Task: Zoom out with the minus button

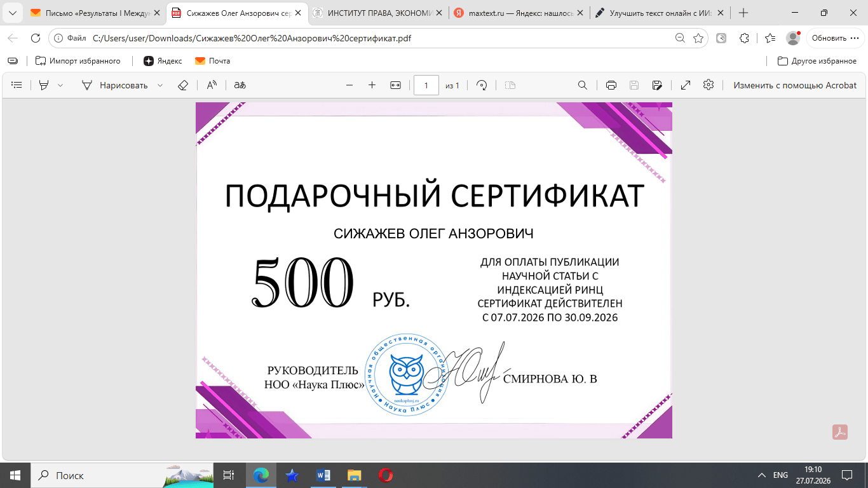Action: 349,85
